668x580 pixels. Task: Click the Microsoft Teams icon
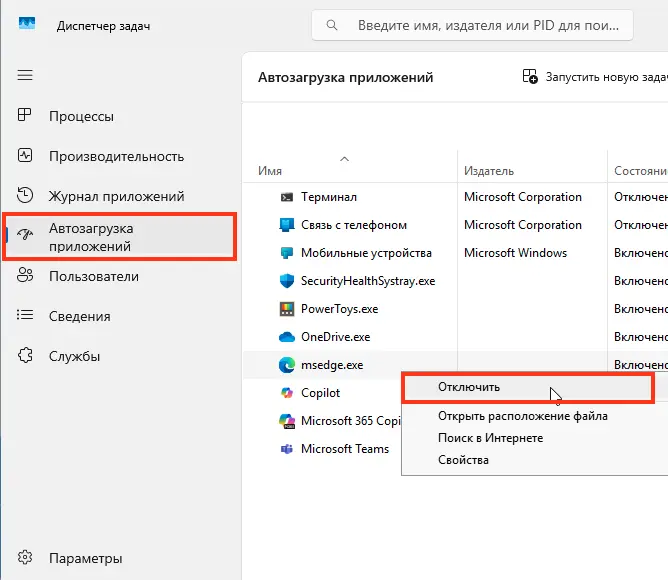tap(287, 449)
